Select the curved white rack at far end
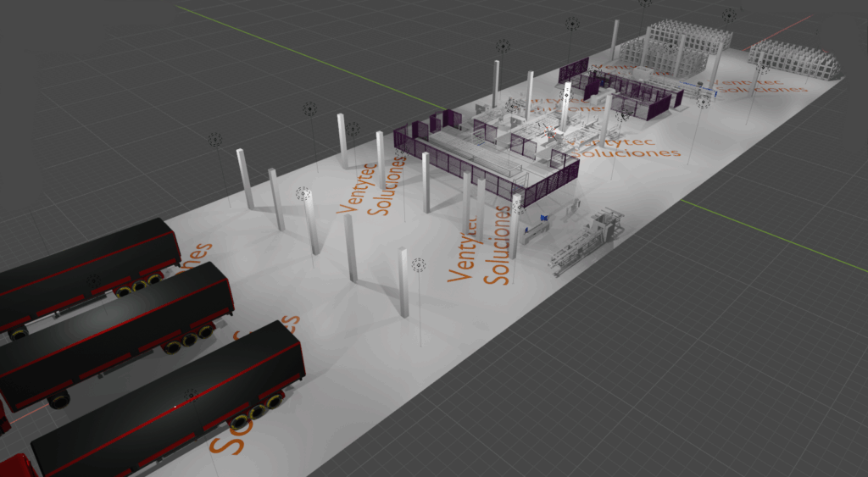 pos(795,58)
